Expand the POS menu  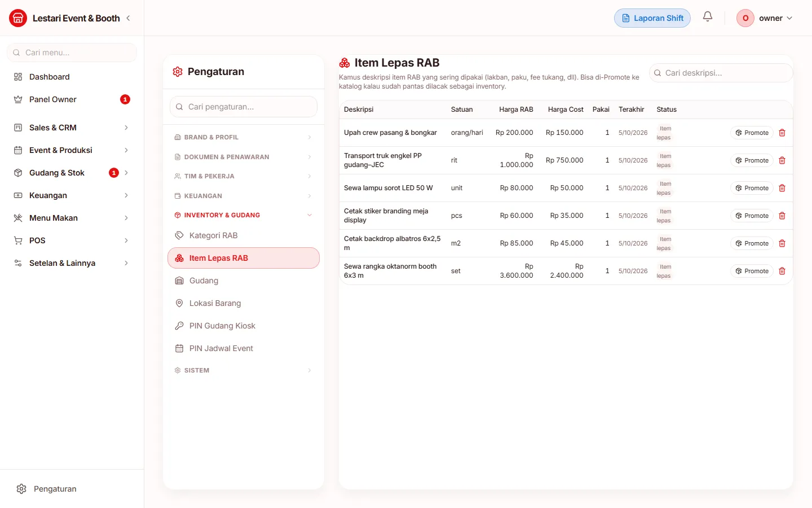coord(72,240)
